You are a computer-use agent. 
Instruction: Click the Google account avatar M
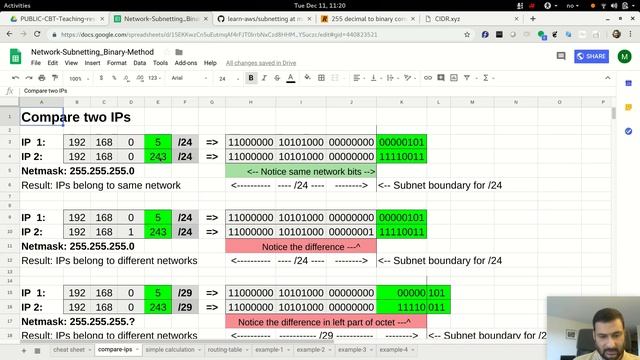point(624,56)
